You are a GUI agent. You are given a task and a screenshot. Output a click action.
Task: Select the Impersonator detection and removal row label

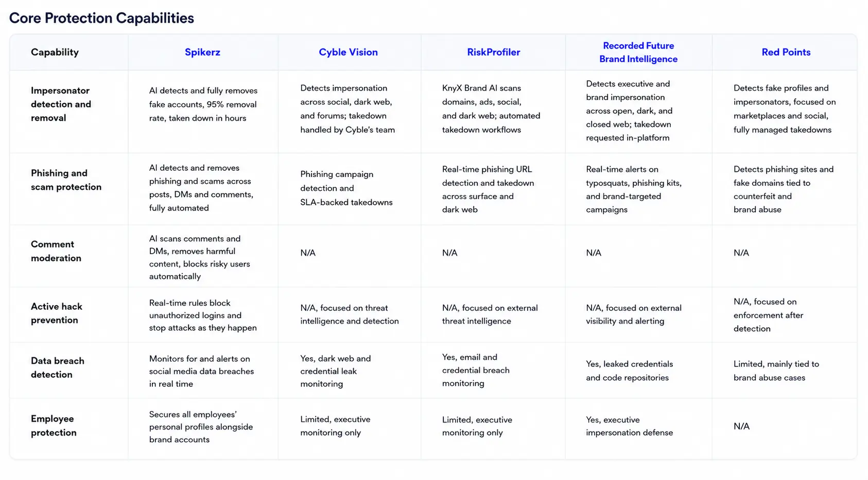click(61, 104)
